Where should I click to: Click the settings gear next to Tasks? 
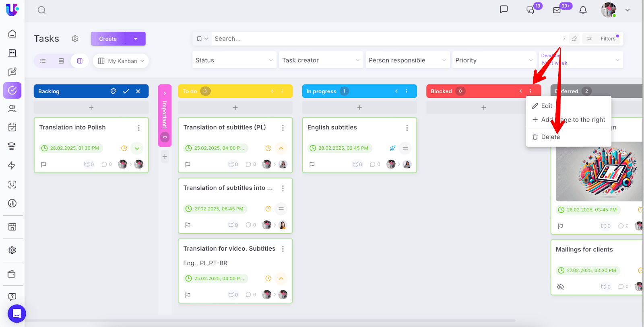click(75, 39)
